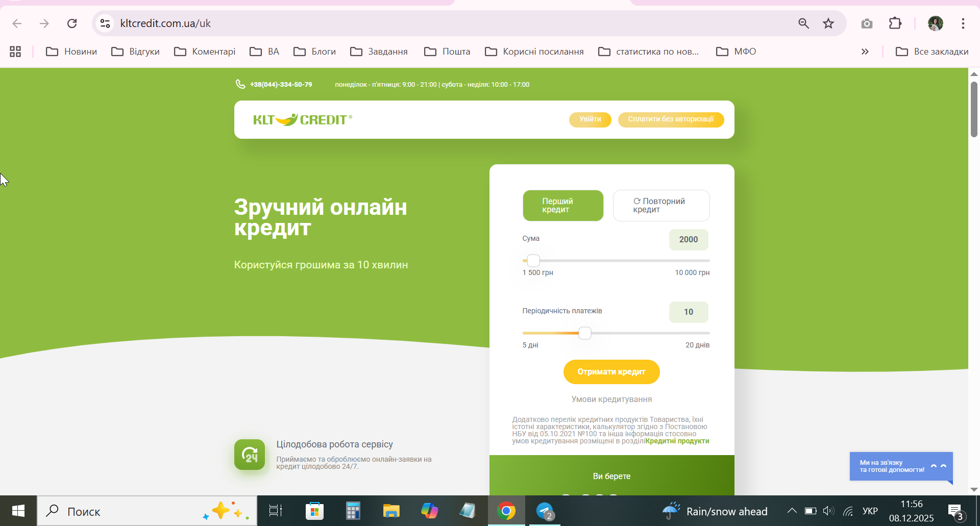This screenshot has height=526, width=980.
Task: Reload the kltcredit page
Action: pos(72,23)
